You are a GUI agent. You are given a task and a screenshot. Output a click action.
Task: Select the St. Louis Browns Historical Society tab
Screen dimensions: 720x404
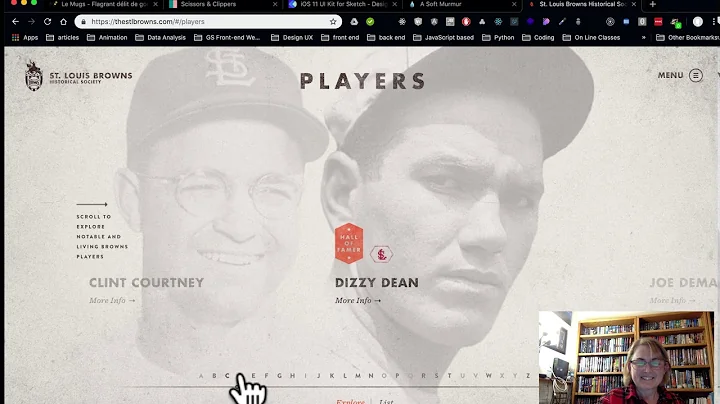(x=581, y=4)
